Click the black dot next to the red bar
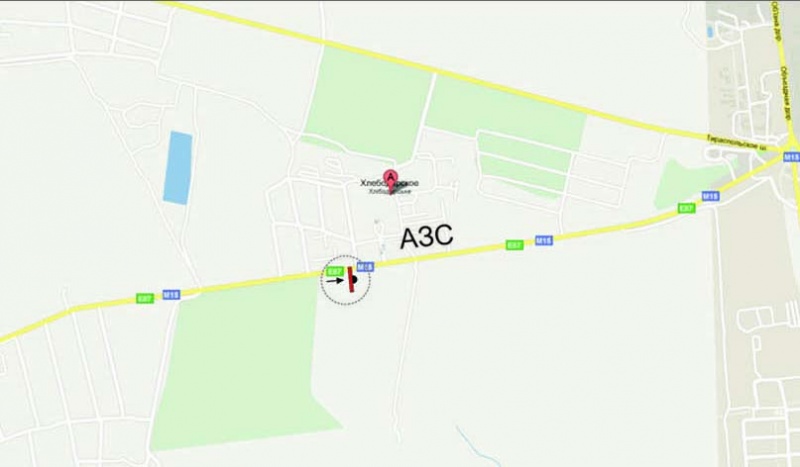 tap(355, 279)
